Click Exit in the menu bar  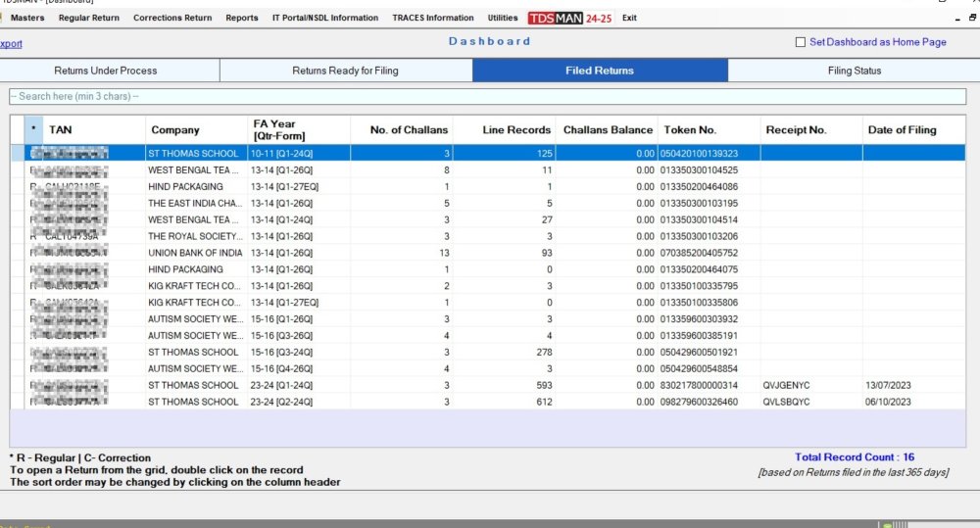tap(629, 18)
